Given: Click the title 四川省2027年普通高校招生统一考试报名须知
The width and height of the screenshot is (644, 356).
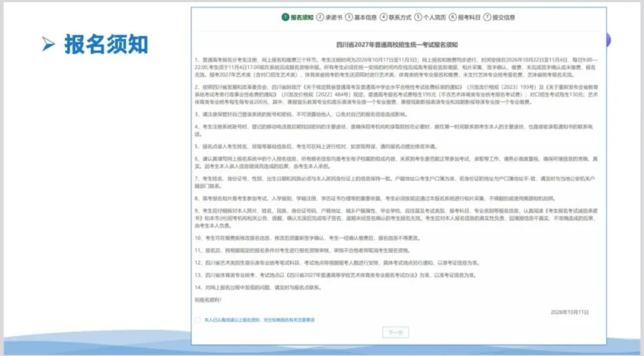Looking at the screenshot, I should tap(397, 45).
